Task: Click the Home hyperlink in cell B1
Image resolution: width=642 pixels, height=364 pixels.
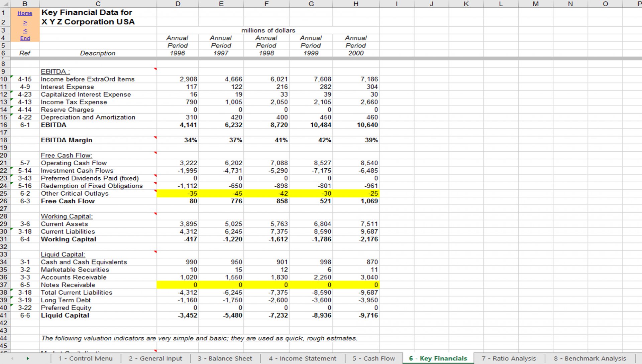Action: click(25, 13)
